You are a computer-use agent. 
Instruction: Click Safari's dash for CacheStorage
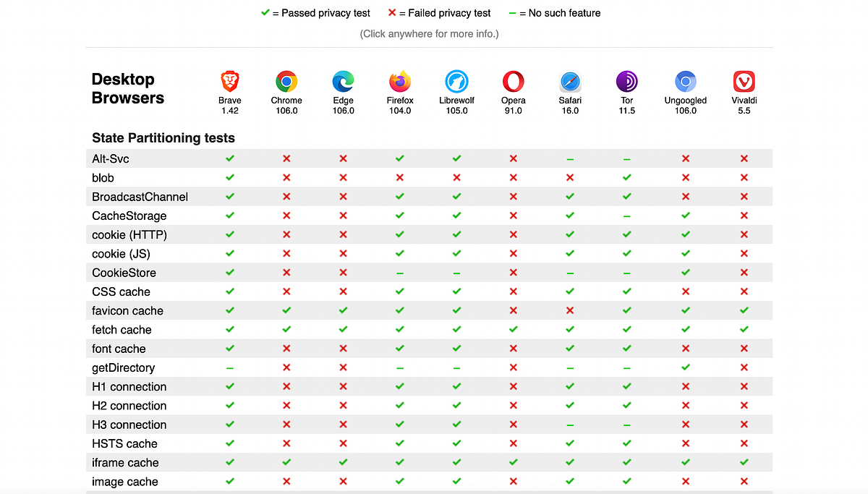570,215
